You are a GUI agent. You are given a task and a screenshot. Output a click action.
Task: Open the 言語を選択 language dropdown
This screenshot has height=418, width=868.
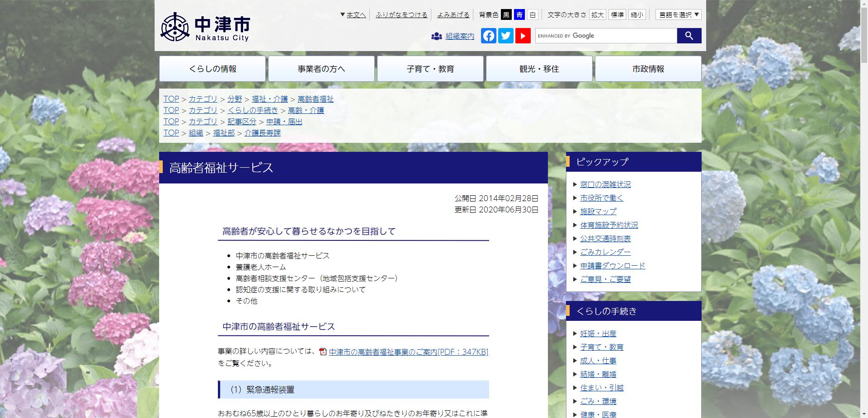click(677, 14)
